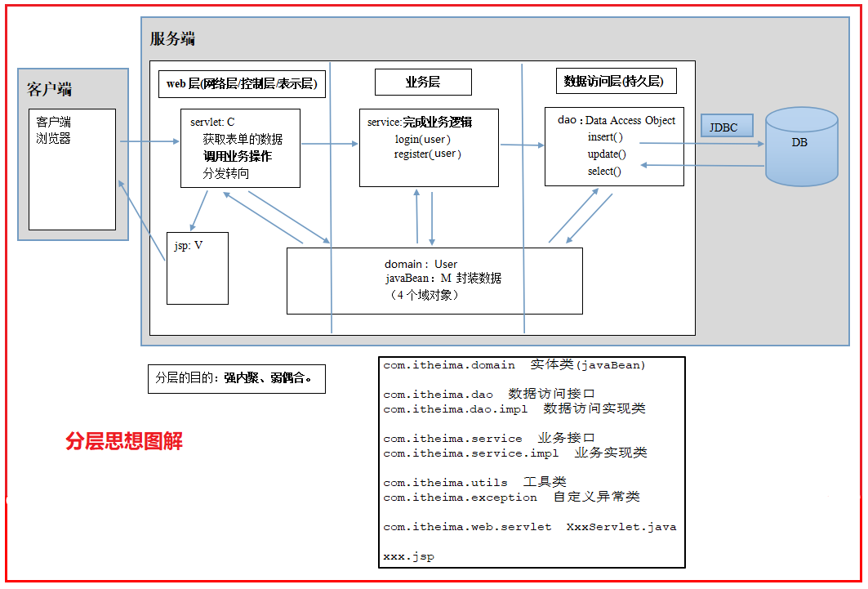Click 调用业务操作 bold text

tap(237, 156)
